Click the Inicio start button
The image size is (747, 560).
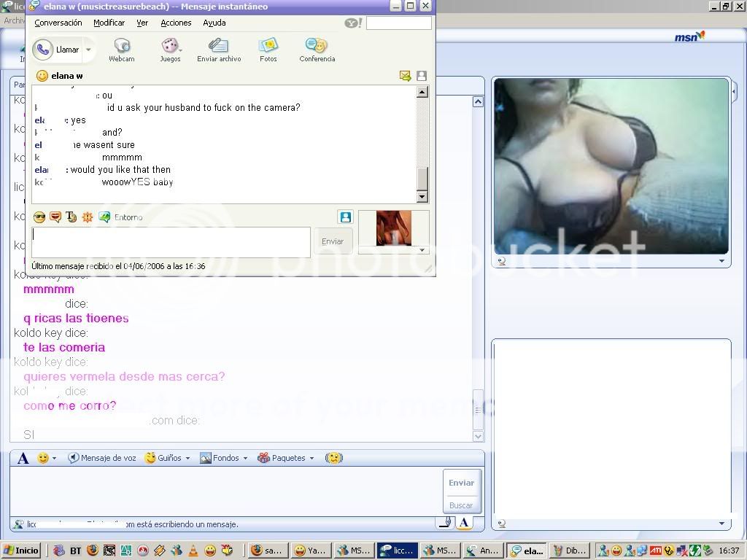click(x=21, y=551)
